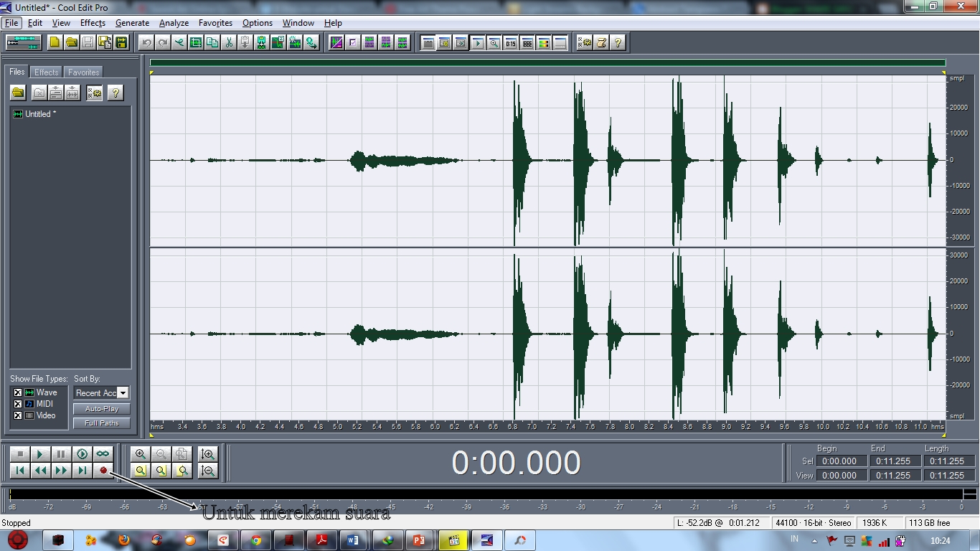
Task: Switch to Effects tab in side panel
Action: [x=47, y=72]
